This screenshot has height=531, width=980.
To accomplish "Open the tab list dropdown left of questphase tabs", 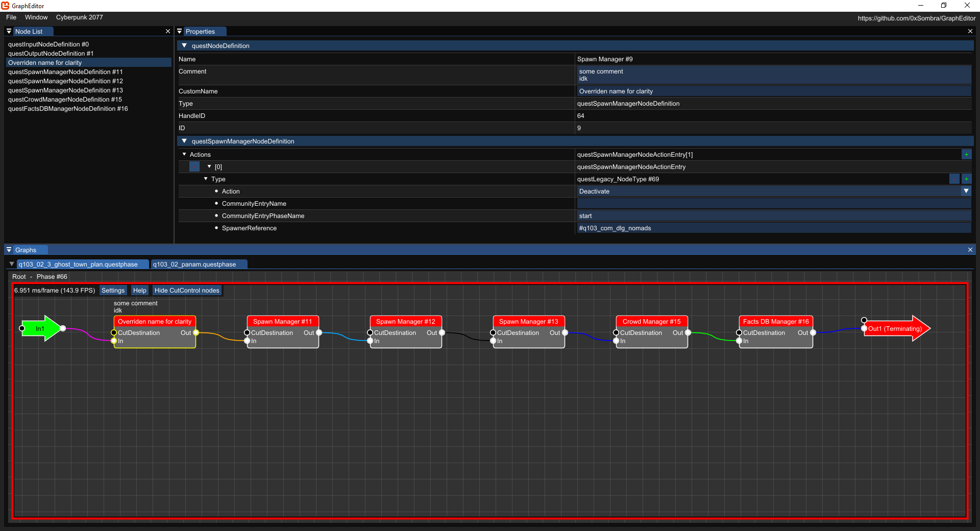I will pyautogui.click(x=12, y=264).
